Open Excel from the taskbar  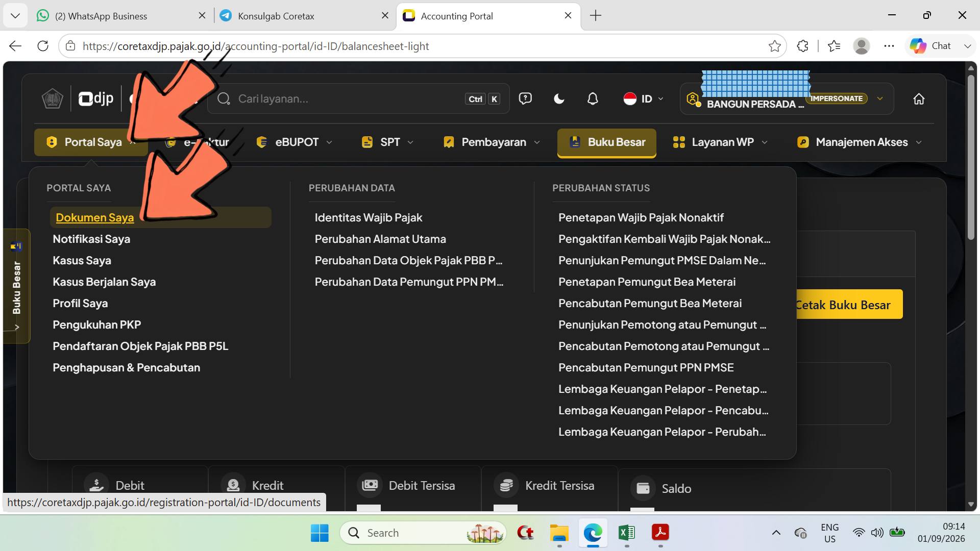[626, 533]
